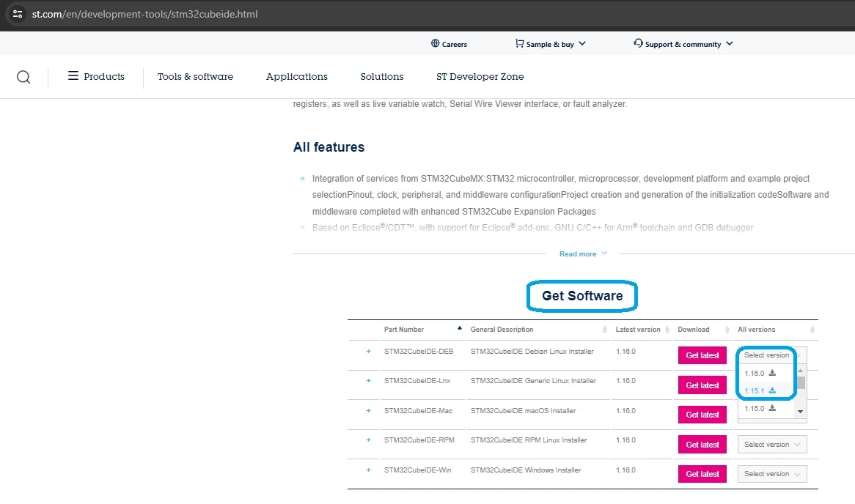Sort table by Part Number column

(x=422, y=330)
